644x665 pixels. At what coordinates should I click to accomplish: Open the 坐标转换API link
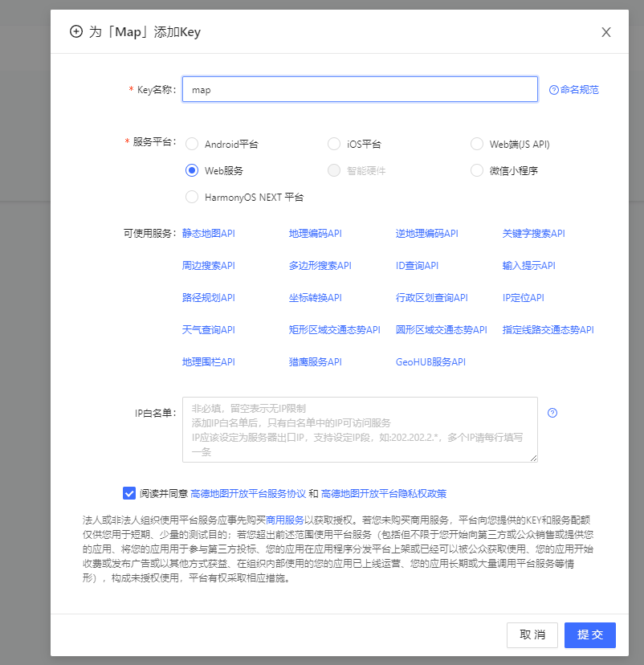[315, 298]
